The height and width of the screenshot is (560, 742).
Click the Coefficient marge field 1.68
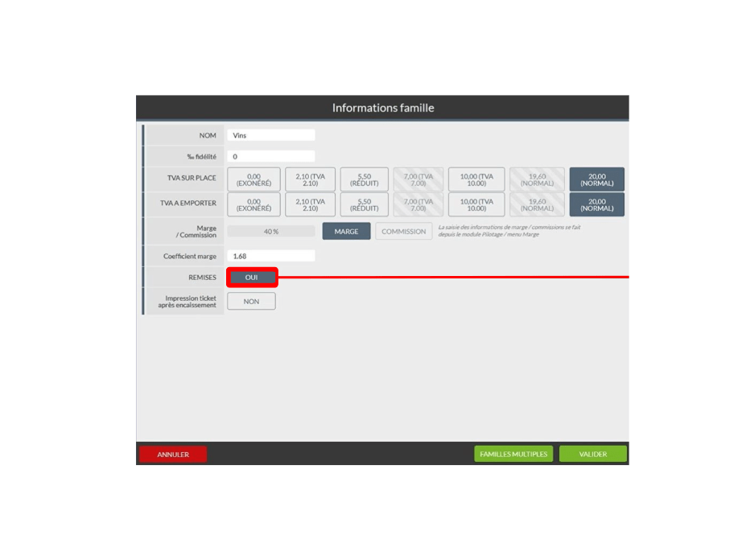[x=270, y=256]
